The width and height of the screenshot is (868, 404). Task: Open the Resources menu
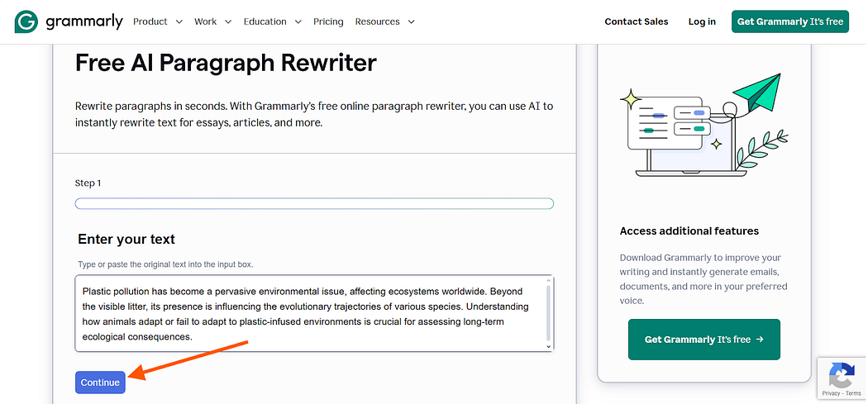378,21
